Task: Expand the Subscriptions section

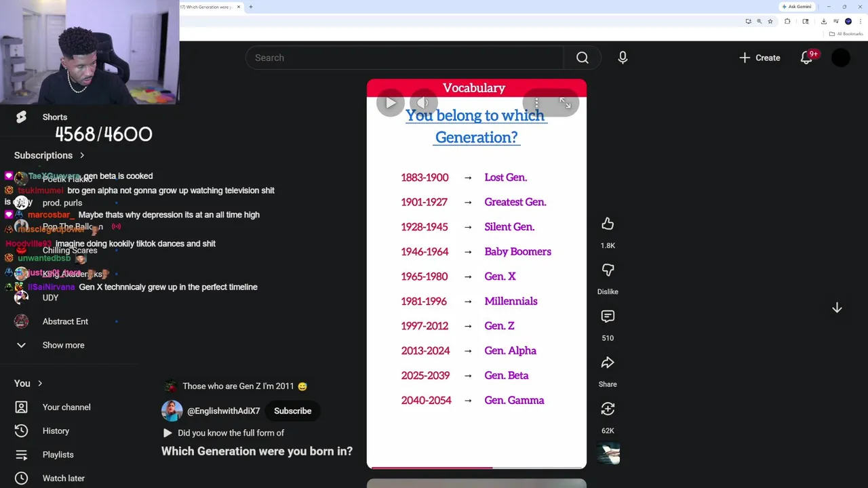Action: click(x=50, y=155)
